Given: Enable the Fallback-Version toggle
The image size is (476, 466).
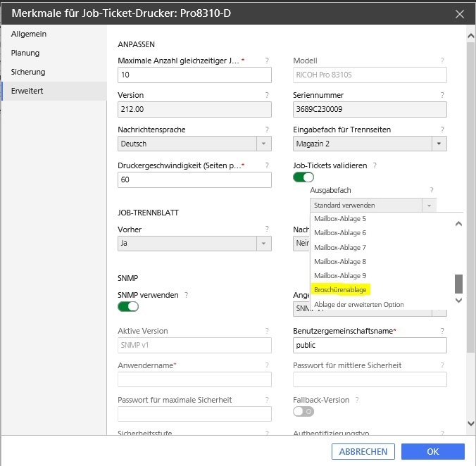Looking at the screenshot, I should coord(303,412).
